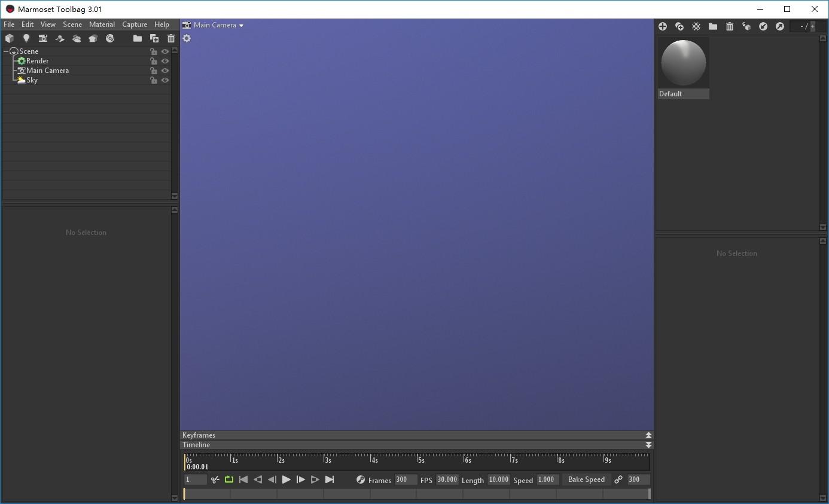Viewport: 829px width, 504px height.
Task: Delete the selected material trash icon
Action: click(730, 26)
